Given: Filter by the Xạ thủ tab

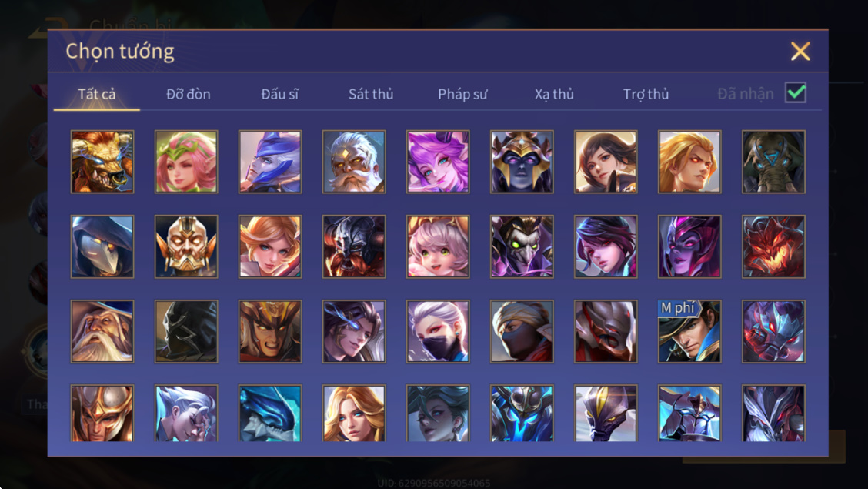Looking at the screenshot, I should 554,94.
